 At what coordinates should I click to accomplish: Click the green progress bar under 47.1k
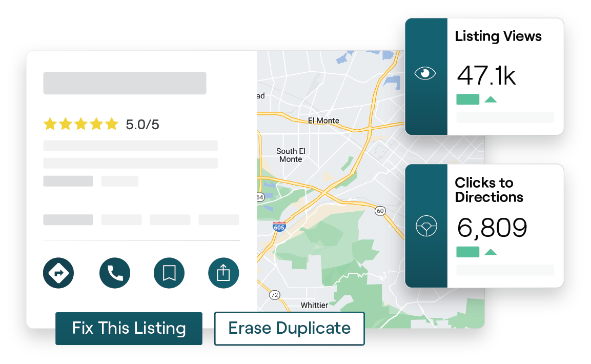(467, 99)
